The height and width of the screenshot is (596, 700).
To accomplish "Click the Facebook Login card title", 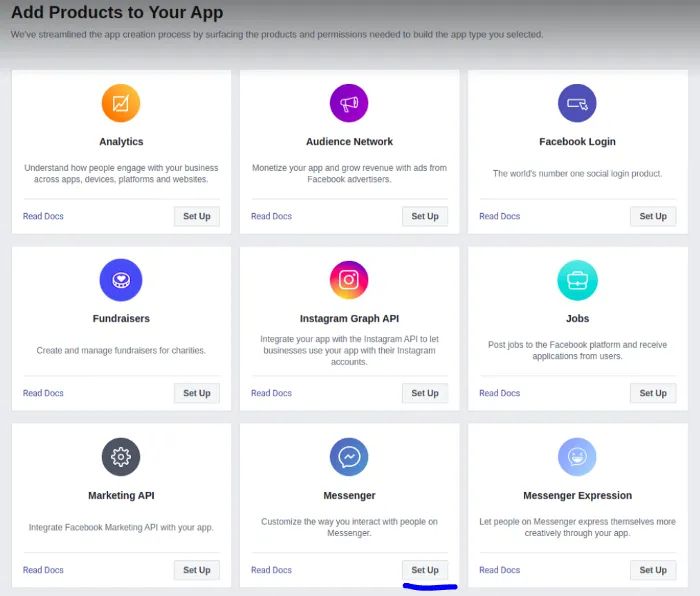I will [577, 142].
